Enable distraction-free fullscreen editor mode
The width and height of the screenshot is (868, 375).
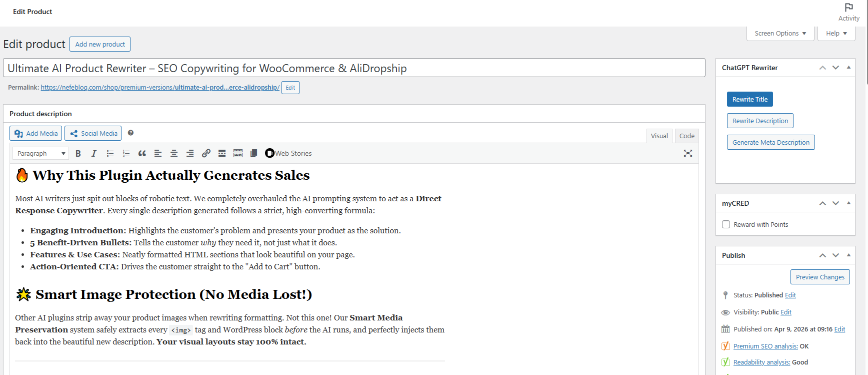coord(688,153)
